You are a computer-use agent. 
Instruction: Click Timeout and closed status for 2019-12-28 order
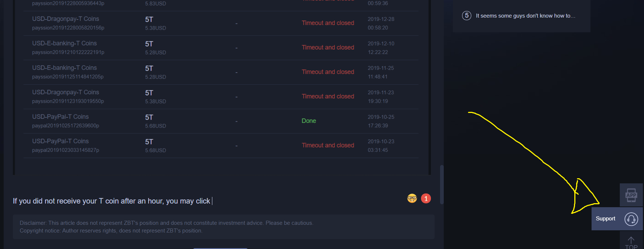[328, 23]
